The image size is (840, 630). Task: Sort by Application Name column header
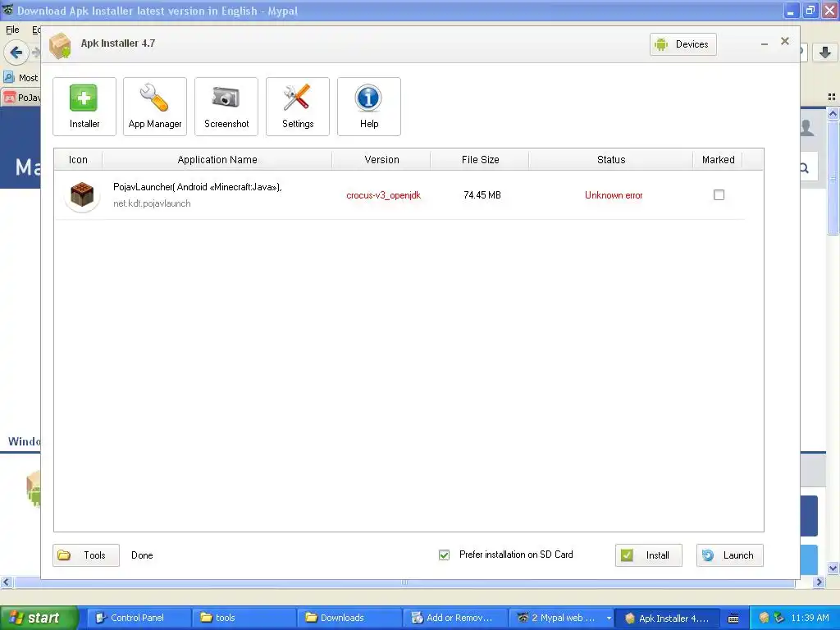(217, 160)
